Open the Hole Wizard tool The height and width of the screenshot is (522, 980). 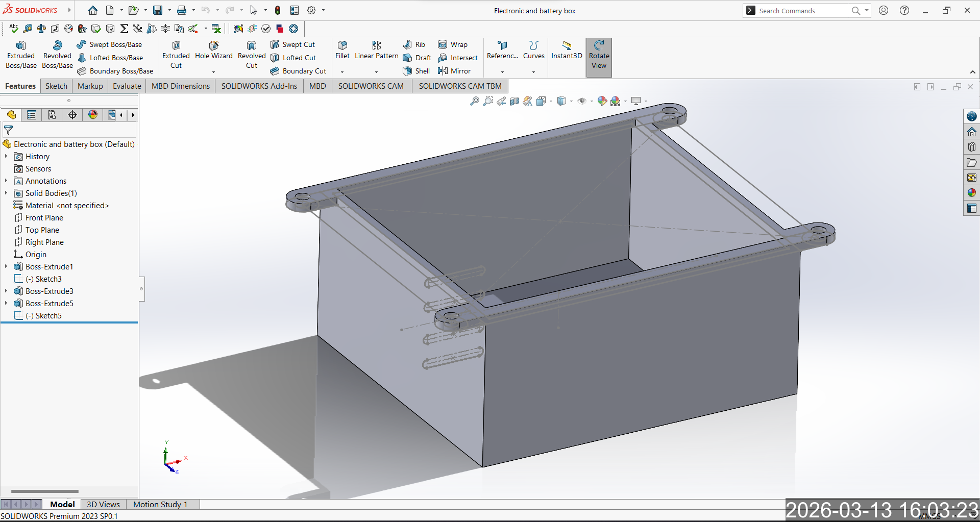coord(213,50)
